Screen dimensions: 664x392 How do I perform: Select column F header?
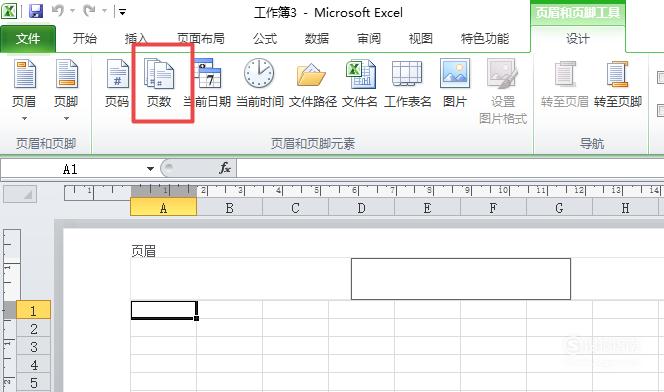coord(493,208)
